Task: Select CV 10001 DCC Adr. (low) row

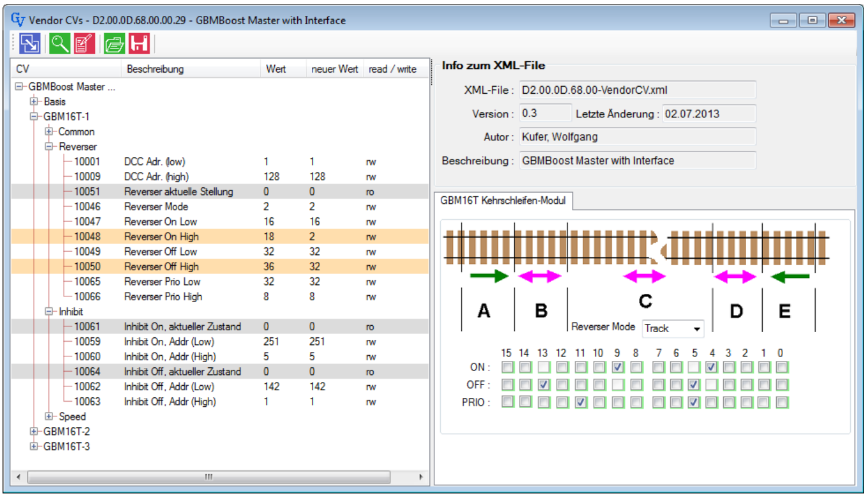Action: 220,162
